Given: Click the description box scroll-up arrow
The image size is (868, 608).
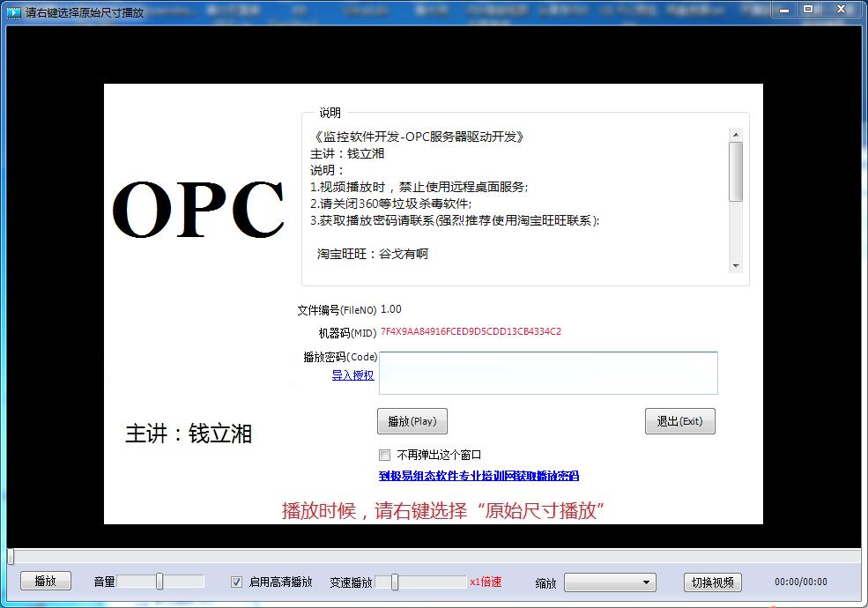Looking at the screenshot, I should coord(736,135).
